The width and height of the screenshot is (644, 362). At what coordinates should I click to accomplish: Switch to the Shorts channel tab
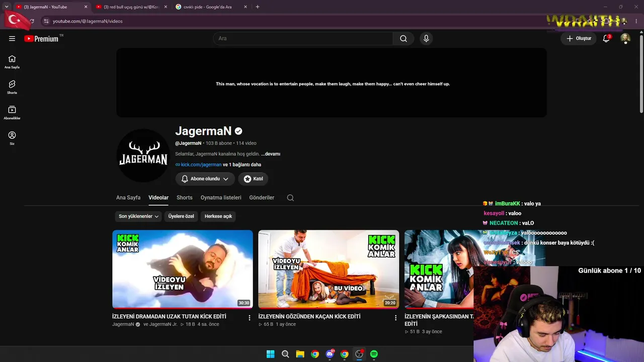[185, 198]
